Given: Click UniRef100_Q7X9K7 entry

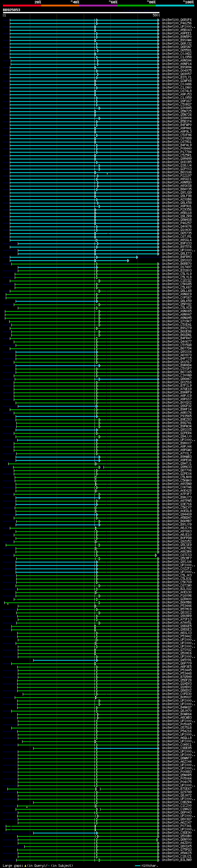Looking at the screenshot, I should click(176, 321).
